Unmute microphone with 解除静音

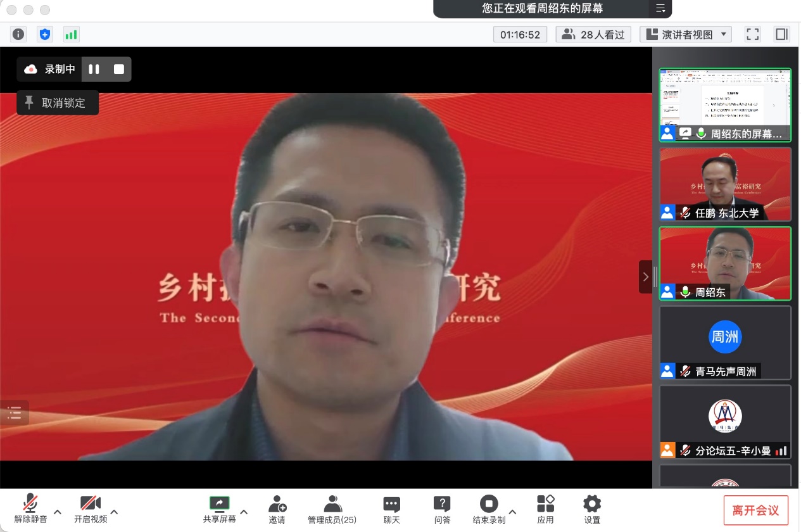(30, 509)
